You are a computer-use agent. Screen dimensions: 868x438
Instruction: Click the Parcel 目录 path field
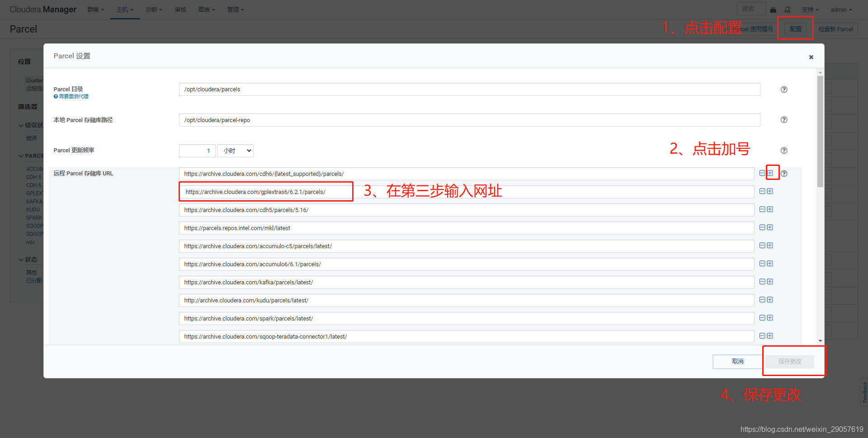tap(469, 89)
